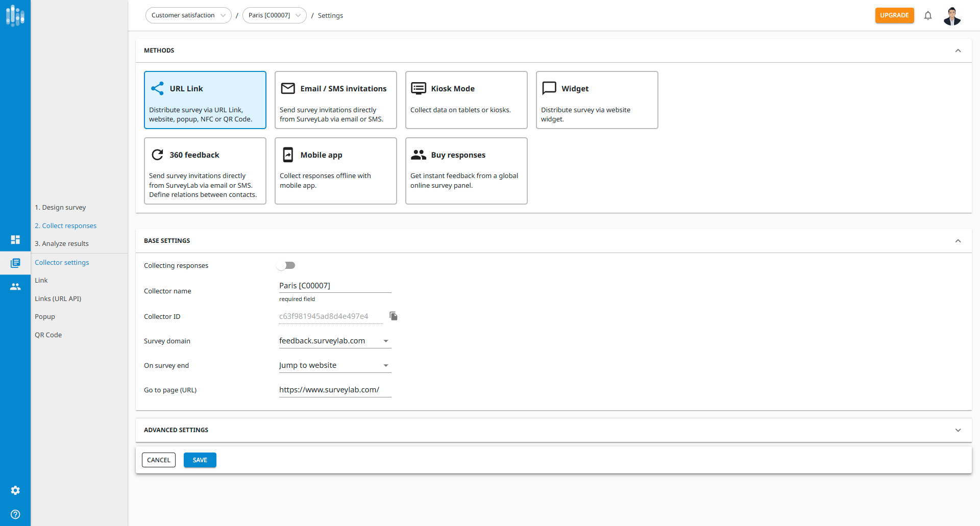Open the QR Code menu item
This screenshot has height=526, width=980.
[48, 335]
